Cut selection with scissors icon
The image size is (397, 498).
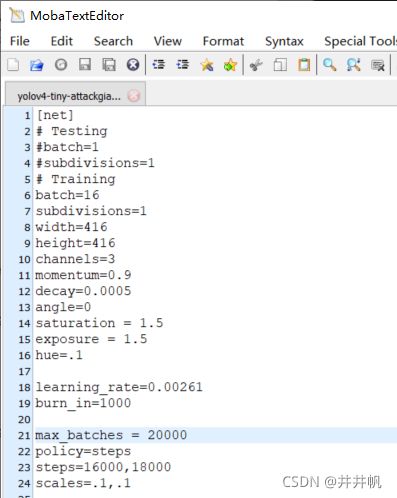[x=256, y=65]
